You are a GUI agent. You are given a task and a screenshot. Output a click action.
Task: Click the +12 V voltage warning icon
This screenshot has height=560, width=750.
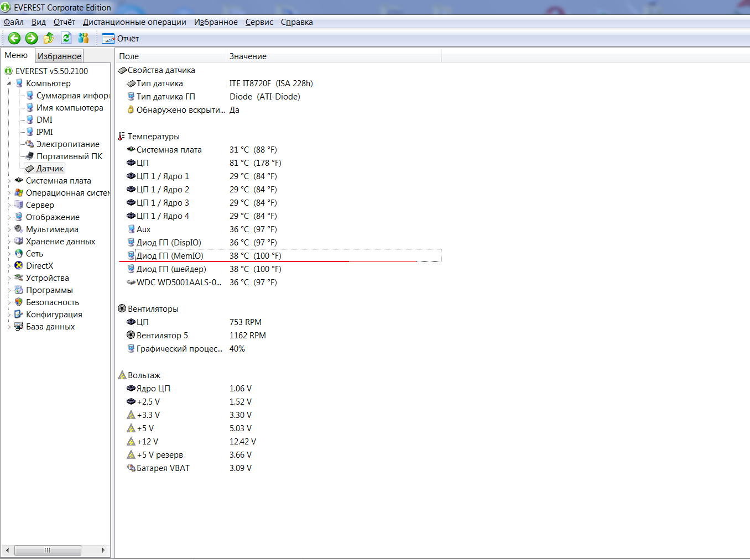131,442
